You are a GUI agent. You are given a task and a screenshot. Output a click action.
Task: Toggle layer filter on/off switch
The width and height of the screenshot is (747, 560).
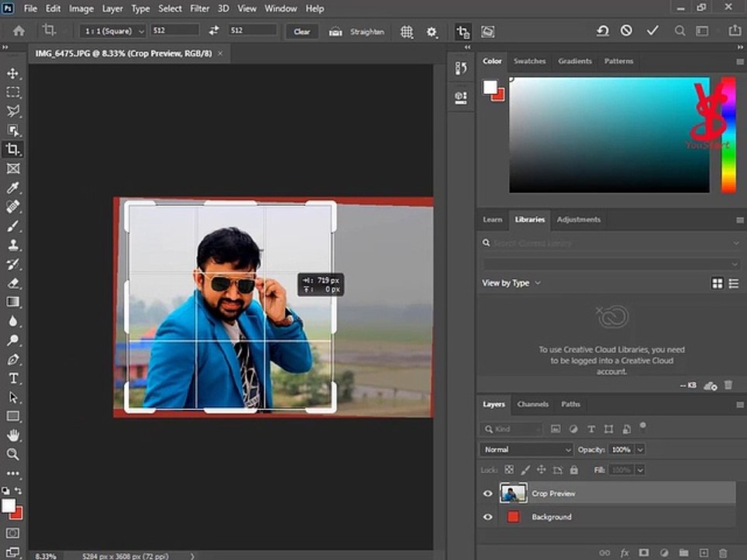[x=643, y=425]
